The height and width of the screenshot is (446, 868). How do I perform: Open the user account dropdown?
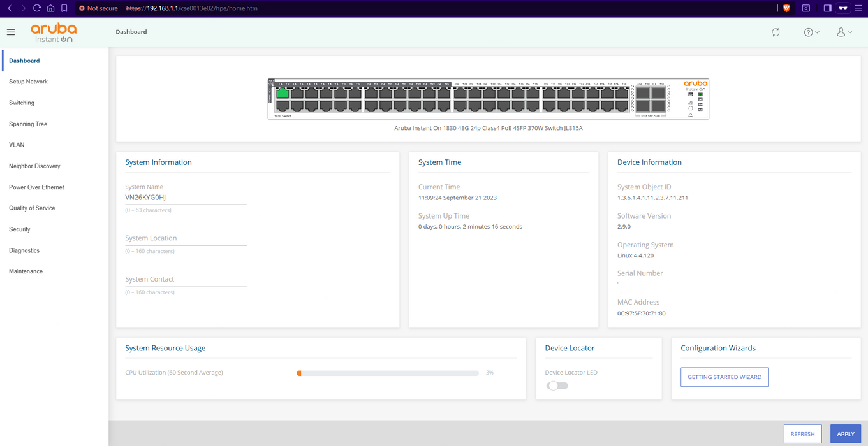pos(844,32)
